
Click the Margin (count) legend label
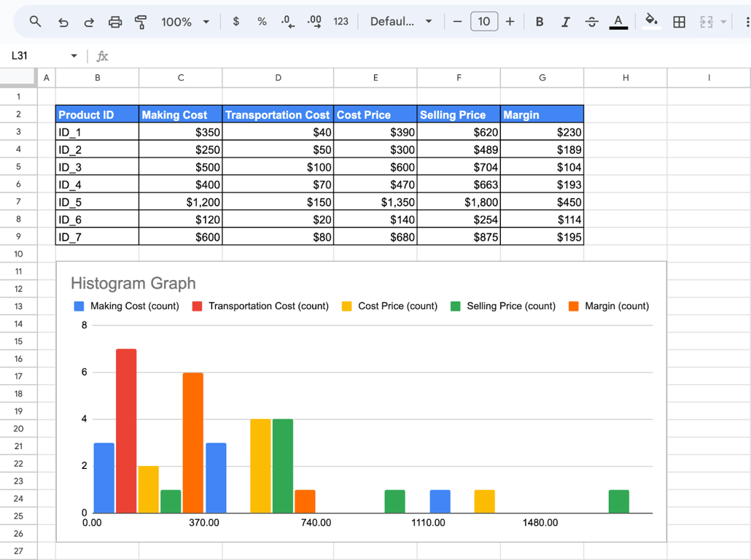click(617, 306)
